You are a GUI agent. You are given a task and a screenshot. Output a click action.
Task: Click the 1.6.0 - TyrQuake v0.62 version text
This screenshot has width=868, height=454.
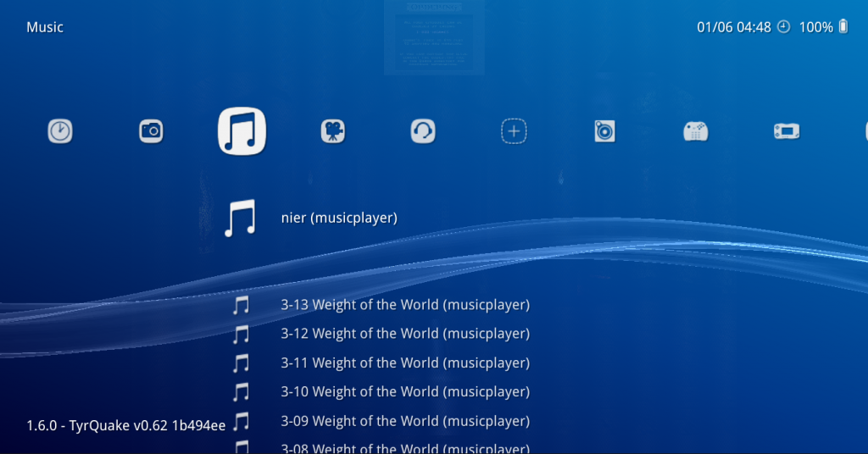click(125, 425)
